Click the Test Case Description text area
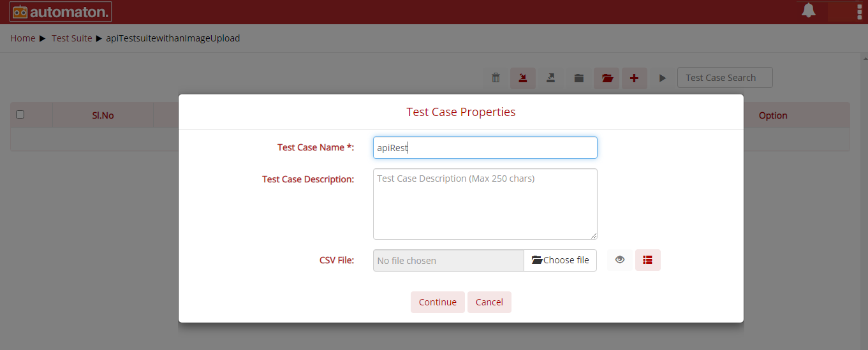This screenshot has height=350, width=868. pos(485,204)
